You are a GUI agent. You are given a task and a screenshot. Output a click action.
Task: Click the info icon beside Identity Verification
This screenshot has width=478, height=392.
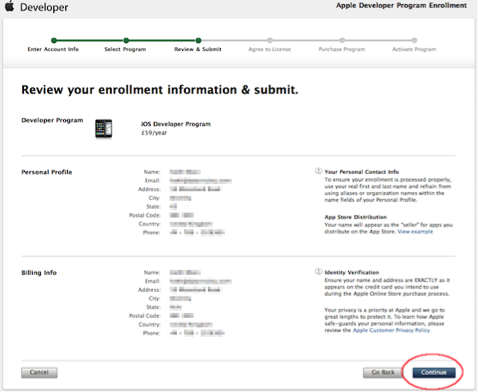[318, 272]
